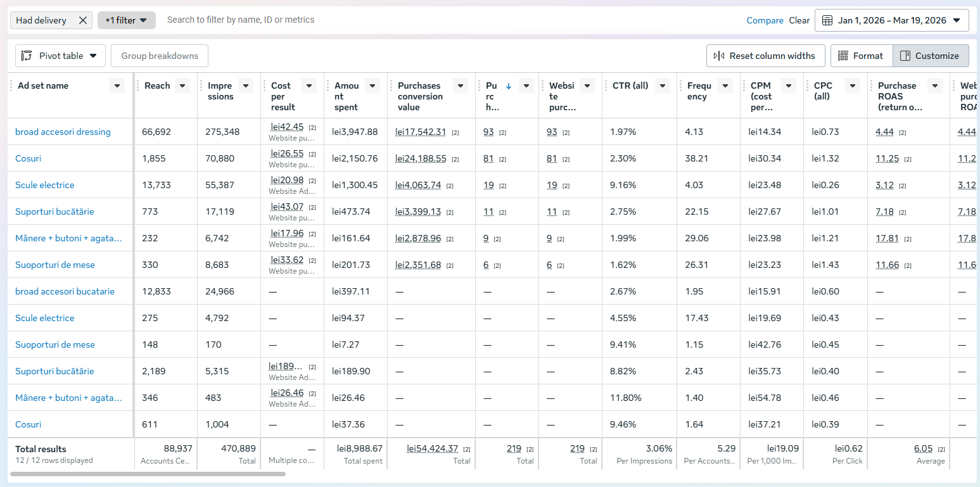Open Amount spent column menu
Image resolution: width=980 pixels, height=487 pixels.
[372, 85]
